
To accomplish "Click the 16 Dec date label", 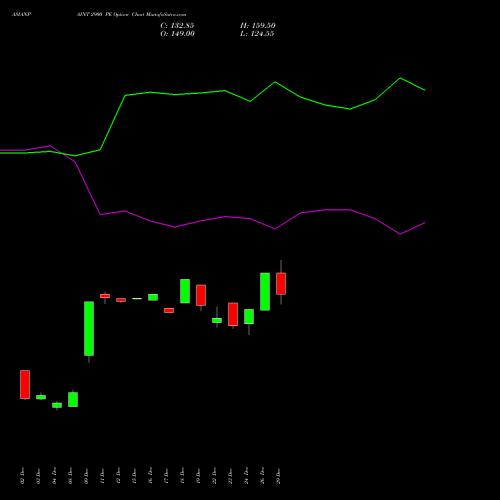I will pos(150,476).
